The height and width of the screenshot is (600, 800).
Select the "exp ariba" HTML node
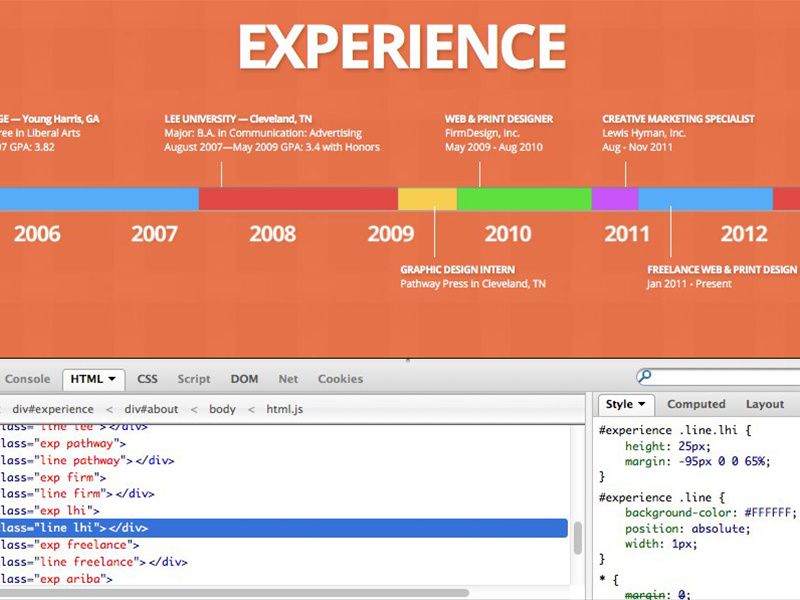point(56,579)
